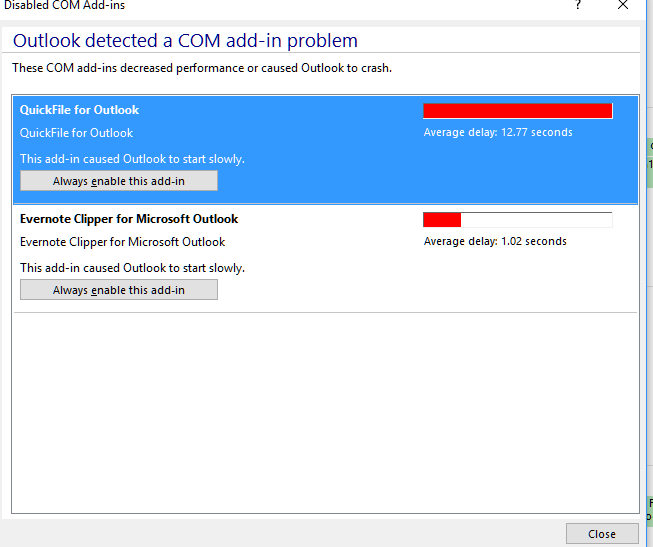
Task: Select the QuickFile for Outlook bold heading
Action: [x=79, y=110]
